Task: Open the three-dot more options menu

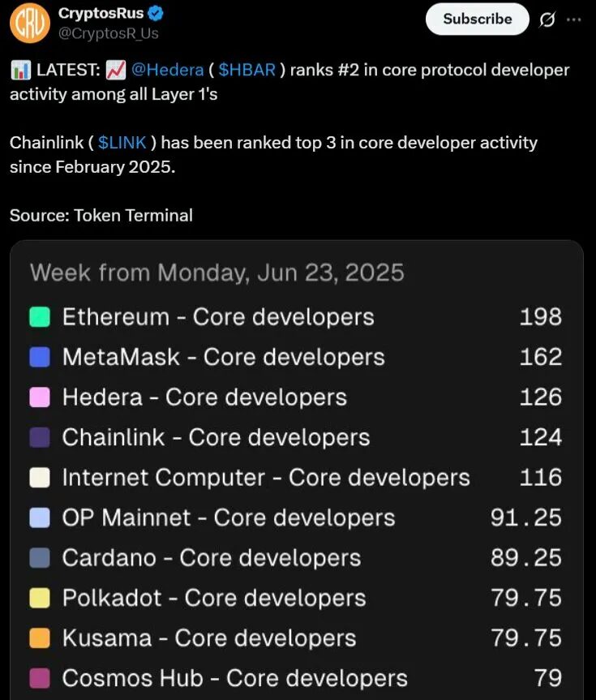Action: [573, 19]
